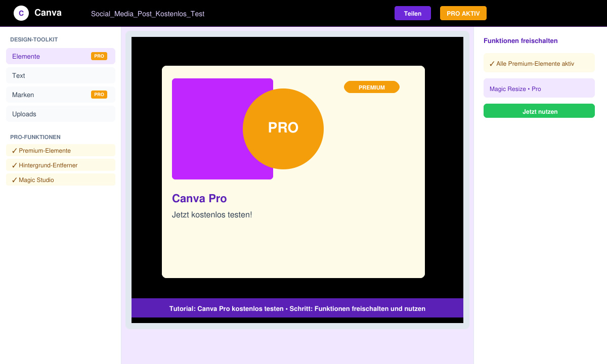Click the PRO badge next to Marken
Screen dimensions: 607x364
tap(99, 95)
